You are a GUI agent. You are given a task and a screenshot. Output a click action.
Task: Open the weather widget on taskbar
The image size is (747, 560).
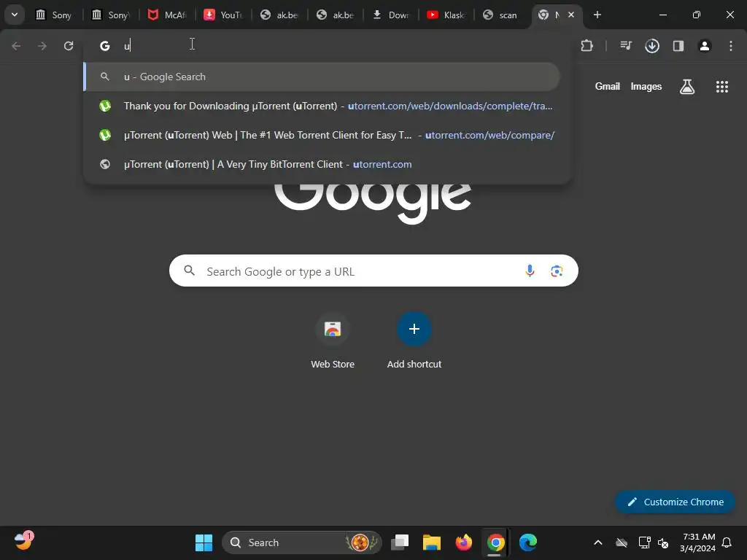coord(23,541)
